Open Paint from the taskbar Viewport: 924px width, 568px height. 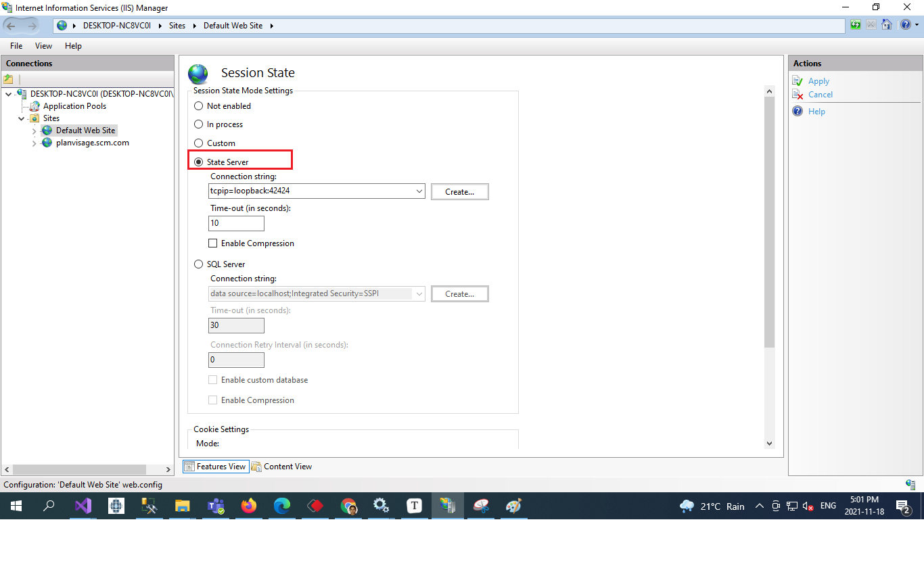coord(514,506)
